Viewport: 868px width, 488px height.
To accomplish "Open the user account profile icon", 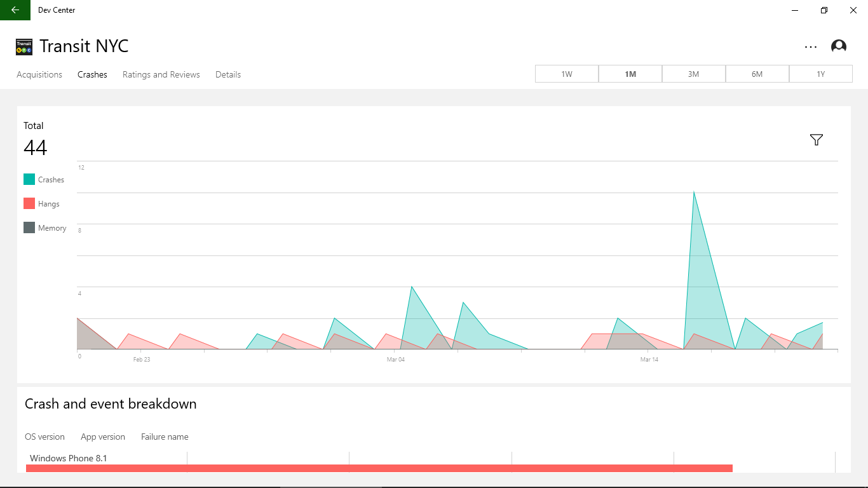I will (x=839, y=46).
